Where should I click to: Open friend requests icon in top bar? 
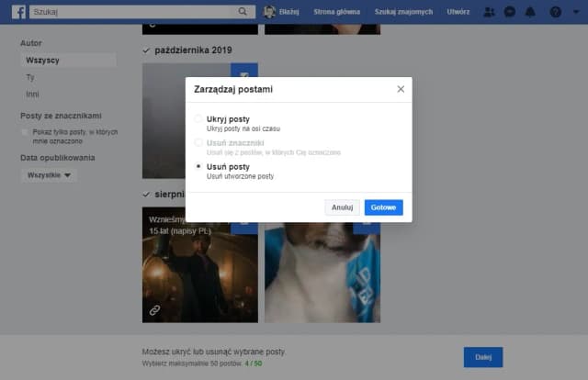[x=489, y=12]
